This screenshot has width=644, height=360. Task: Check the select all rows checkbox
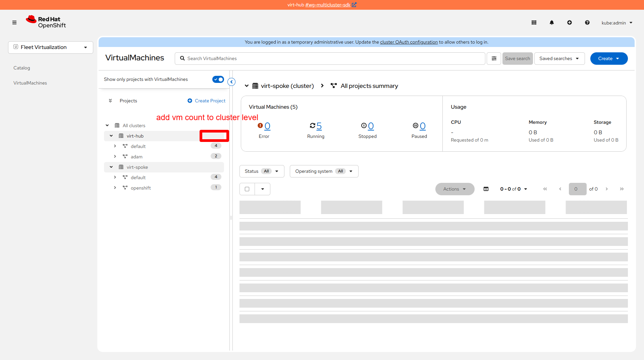click(x=247, y=189)
